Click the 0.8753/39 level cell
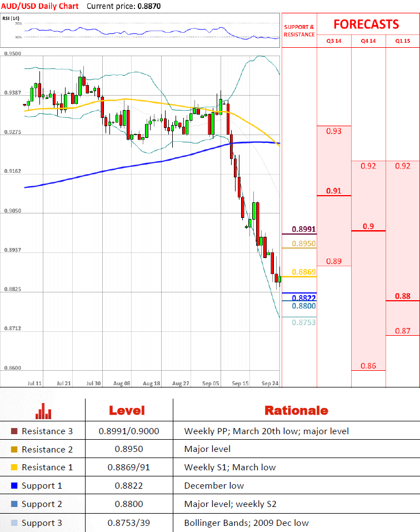 129,523
